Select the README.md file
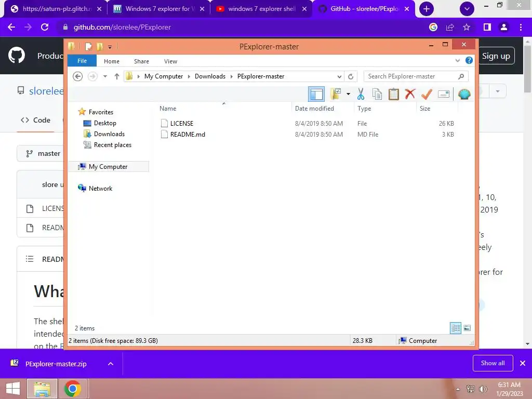The height and width of the screenshot is (399, 532). point(188,135)
